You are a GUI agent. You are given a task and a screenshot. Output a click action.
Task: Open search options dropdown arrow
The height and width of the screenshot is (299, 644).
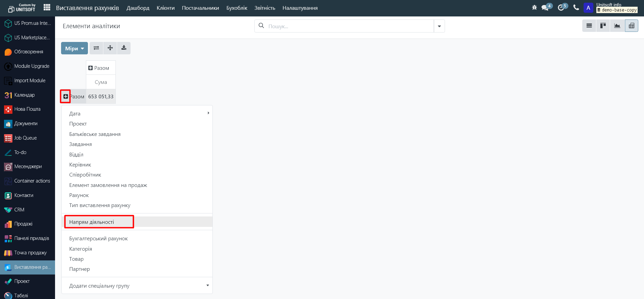click(439, 26)
